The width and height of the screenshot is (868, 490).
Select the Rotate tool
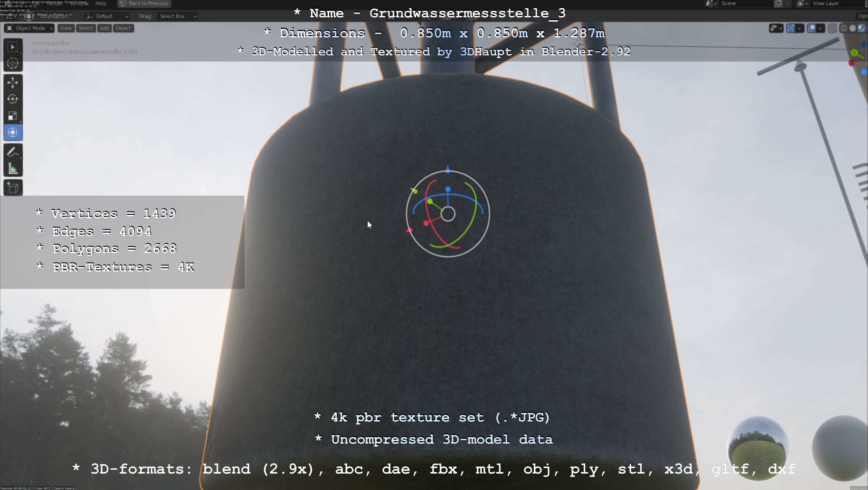click(x=13, y=99)
